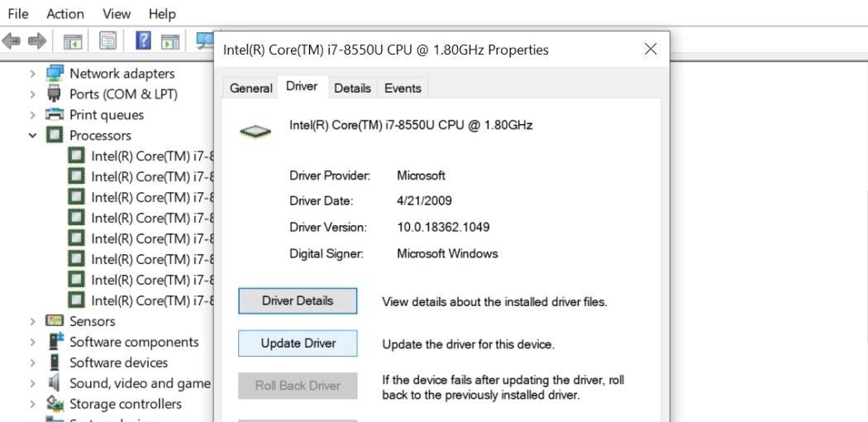Click 'View details about the installed driver files.' text
This screenshot has height=422, width=868.
(494, 302)
